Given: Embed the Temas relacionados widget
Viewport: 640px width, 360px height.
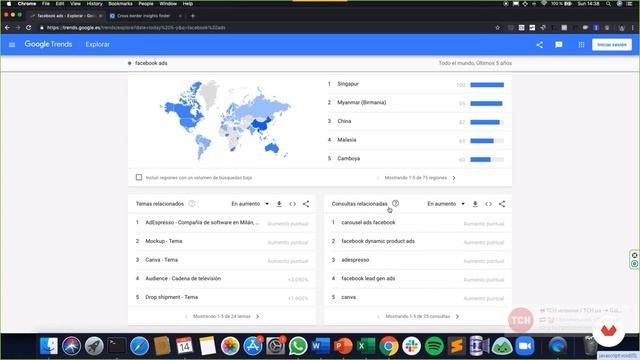Looking at the screenshot, I should pos(293,204).
